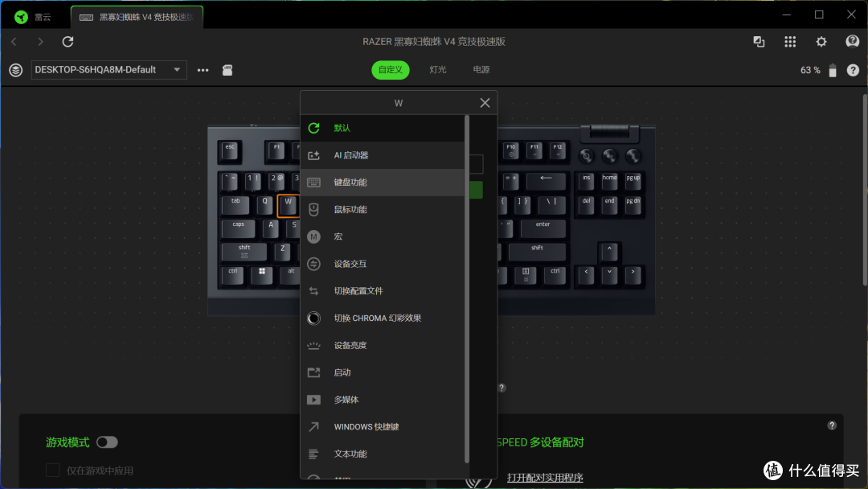Click the Caps key on keyboard image
Image resolution: width=868 pixels, height=489 pixels.
point(238,228)
